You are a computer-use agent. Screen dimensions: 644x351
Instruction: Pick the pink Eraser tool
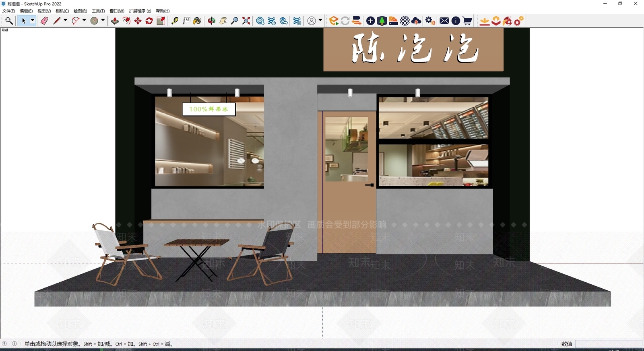click(44, 21)
